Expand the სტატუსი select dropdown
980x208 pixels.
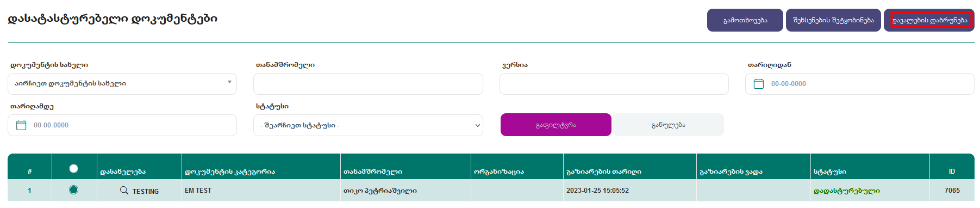point(368,125)
